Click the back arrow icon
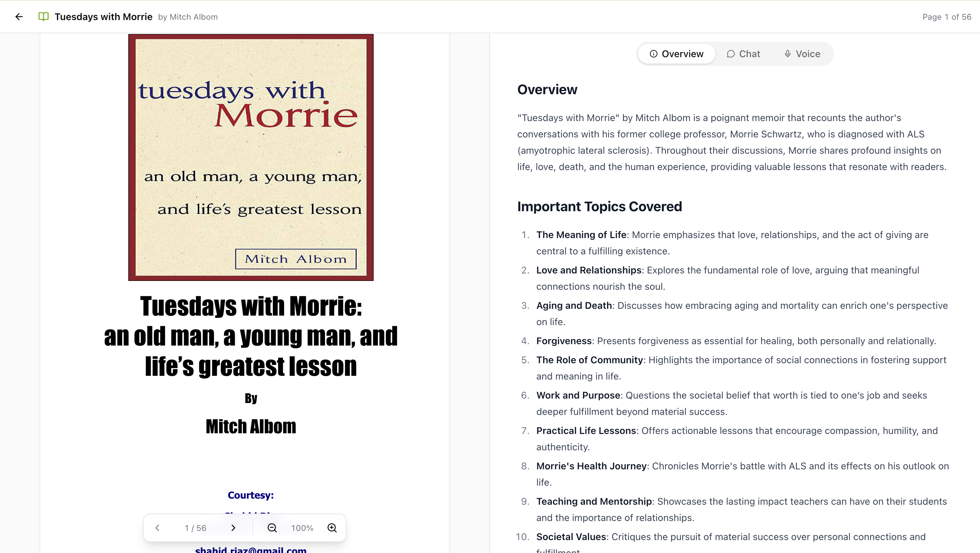 coord(19,17)
